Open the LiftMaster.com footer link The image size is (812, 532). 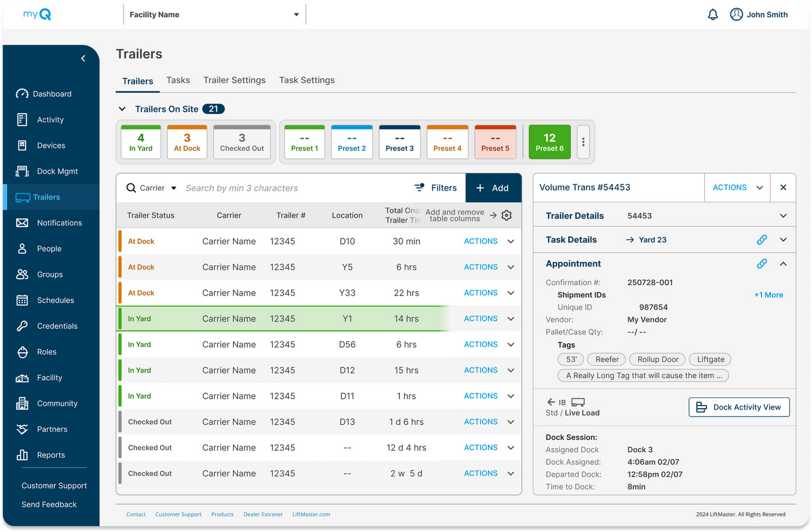pyautogui.click(x=311, y=514)
